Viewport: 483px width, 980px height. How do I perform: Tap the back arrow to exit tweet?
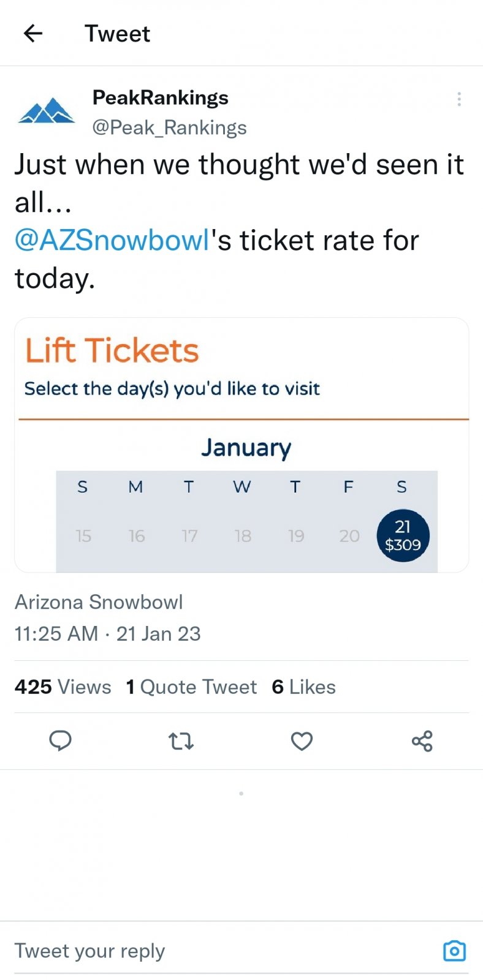[x=32, y=33]
